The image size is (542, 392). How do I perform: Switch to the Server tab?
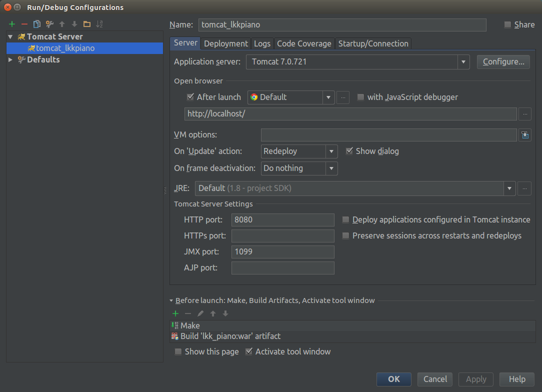pos(185,43)
